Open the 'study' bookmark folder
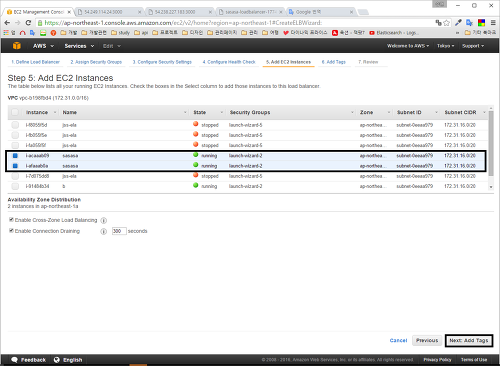Image resolution: width=500 pixels, height=366 pixels. (120, 33)
